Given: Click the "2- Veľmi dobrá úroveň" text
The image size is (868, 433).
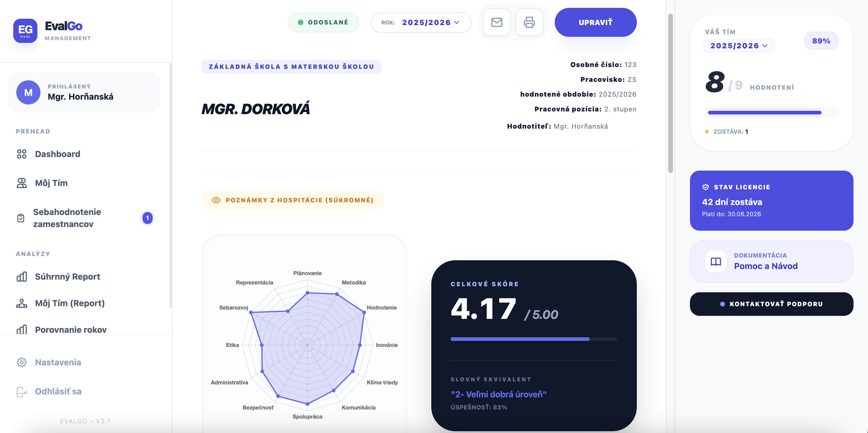Looking at the screenshot, I should coord(499,394).
